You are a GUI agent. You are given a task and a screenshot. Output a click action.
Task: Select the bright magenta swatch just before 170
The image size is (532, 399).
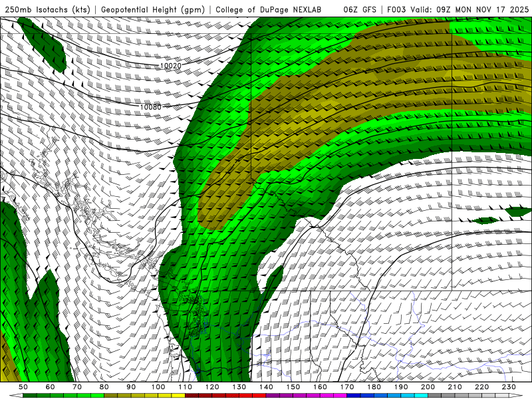[x=340, y=396]
